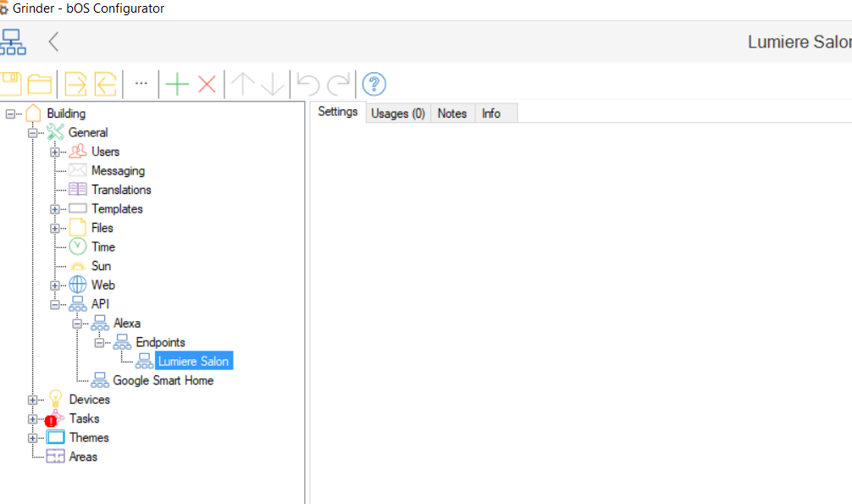Open the three-dots more options menu
The height and width of the screenshot is (504, 852).
pos(141,83)
